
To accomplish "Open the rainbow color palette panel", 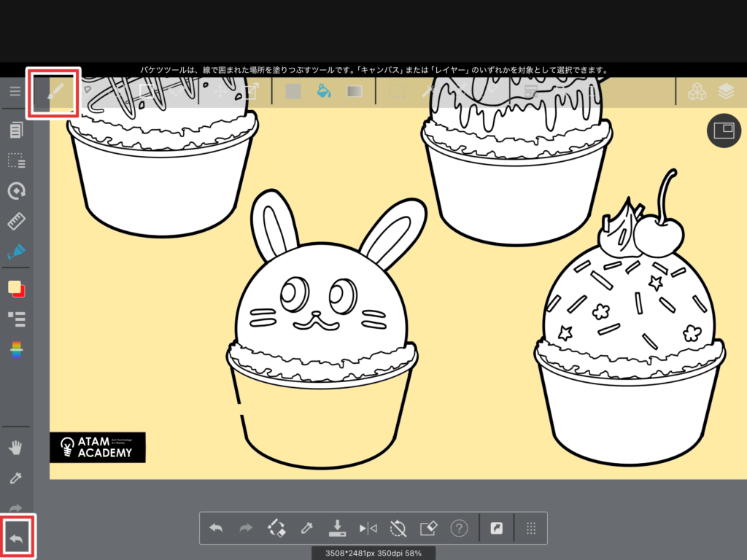I will tap(16, 350).
